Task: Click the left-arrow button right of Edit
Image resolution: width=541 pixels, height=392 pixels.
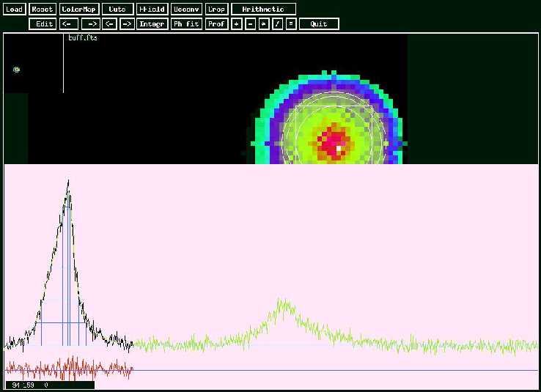Action: tap(69, 24)
